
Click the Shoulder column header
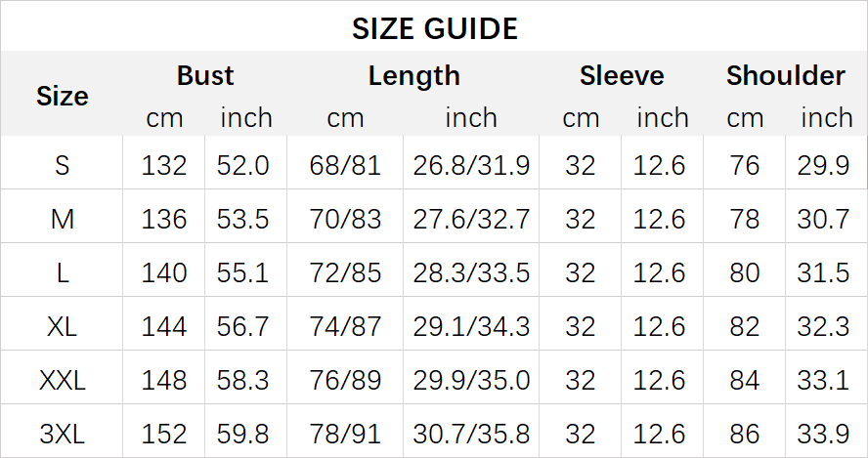pyautogui.click(x=785, y=76)
